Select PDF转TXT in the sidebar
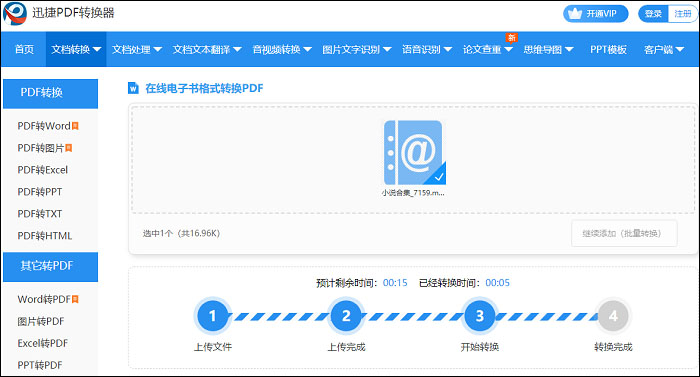700x377 pixels. coord(40,214)
